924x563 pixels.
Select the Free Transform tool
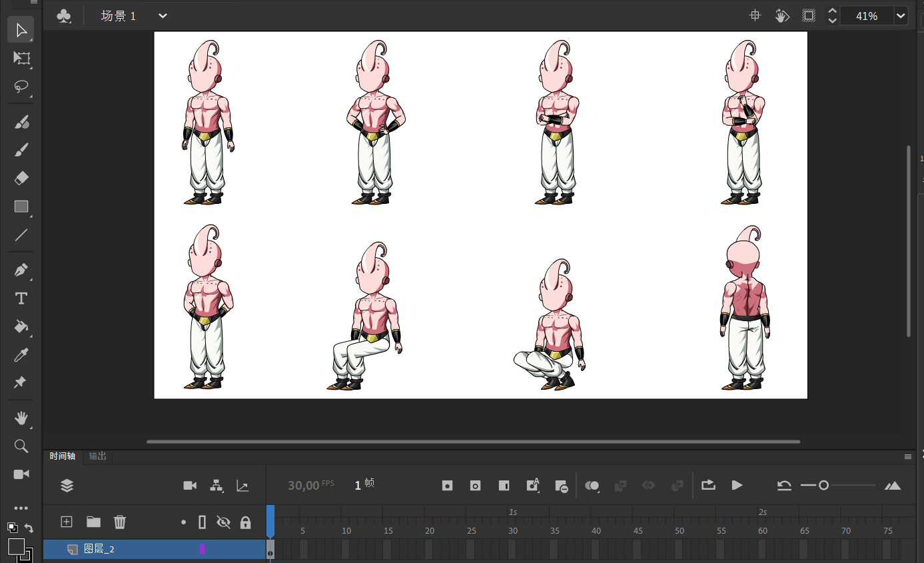pyautogui.click(x=21, y=59)
